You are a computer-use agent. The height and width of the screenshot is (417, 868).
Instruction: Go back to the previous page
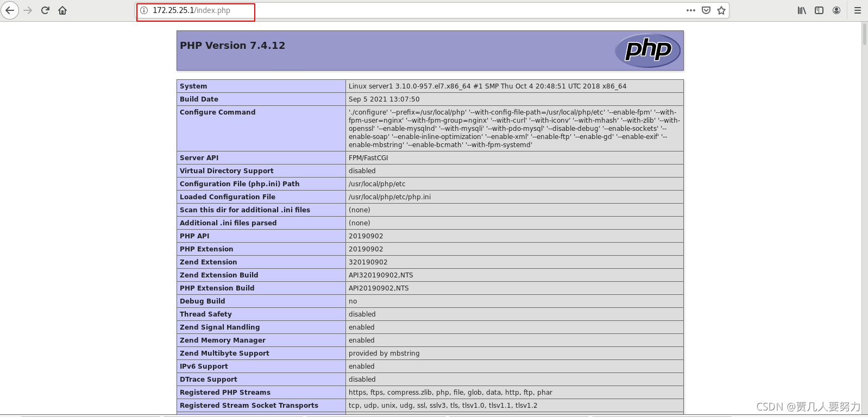[10, 10]
